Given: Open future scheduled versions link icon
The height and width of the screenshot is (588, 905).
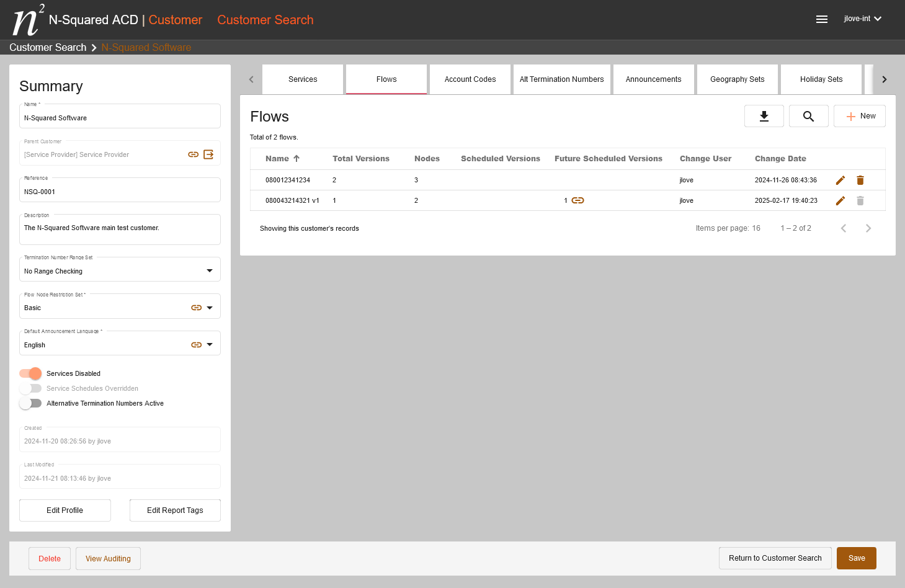Looking at the screenshot, I should 577,200.
